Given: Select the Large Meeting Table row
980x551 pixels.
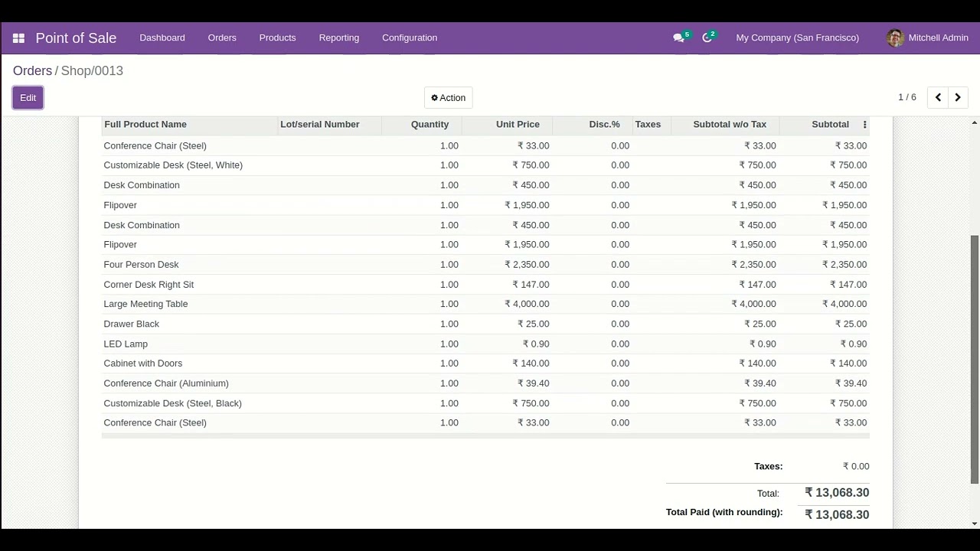Looking at the screenshot, I should [485, 304].
